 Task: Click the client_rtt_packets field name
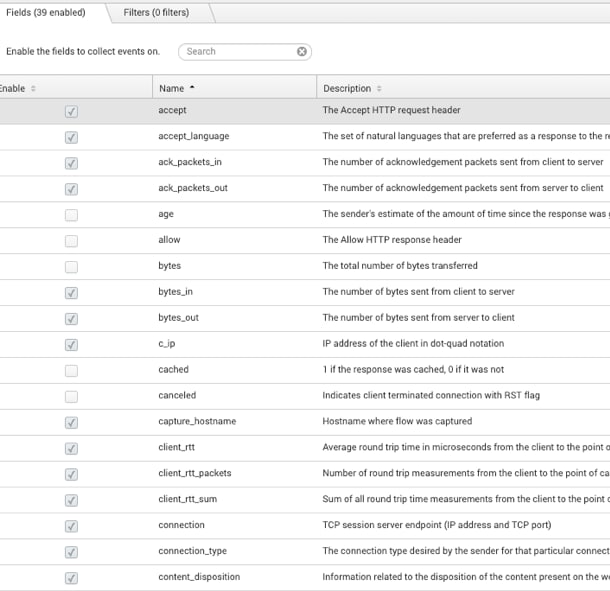195,473
